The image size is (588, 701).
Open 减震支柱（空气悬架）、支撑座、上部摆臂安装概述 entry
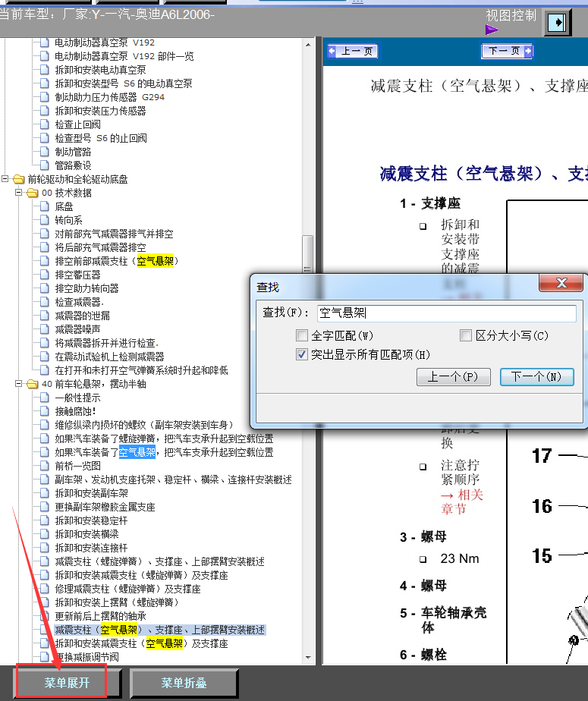[x=159, y=630]
